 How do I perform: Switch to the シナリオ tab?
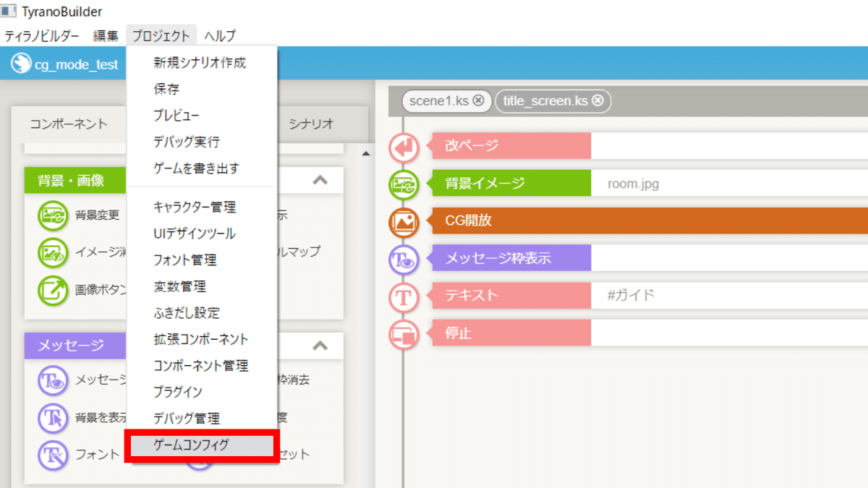click(x=311, y=124)
